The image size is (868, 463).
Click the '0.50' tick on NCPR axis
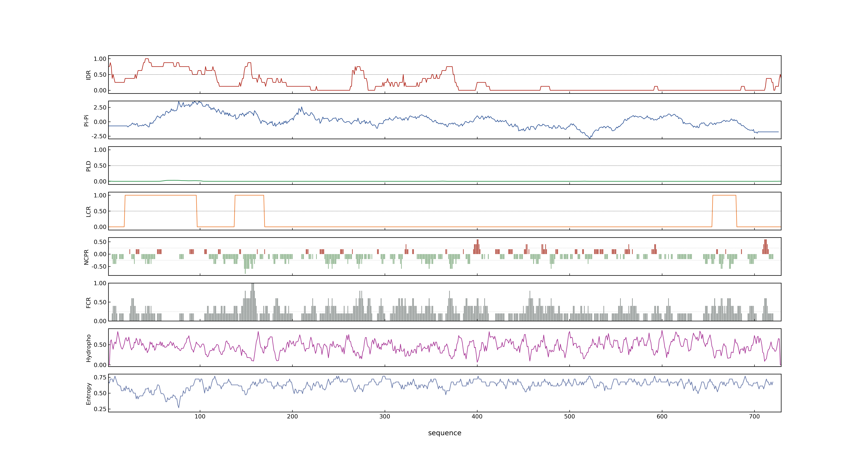[100, 242]
